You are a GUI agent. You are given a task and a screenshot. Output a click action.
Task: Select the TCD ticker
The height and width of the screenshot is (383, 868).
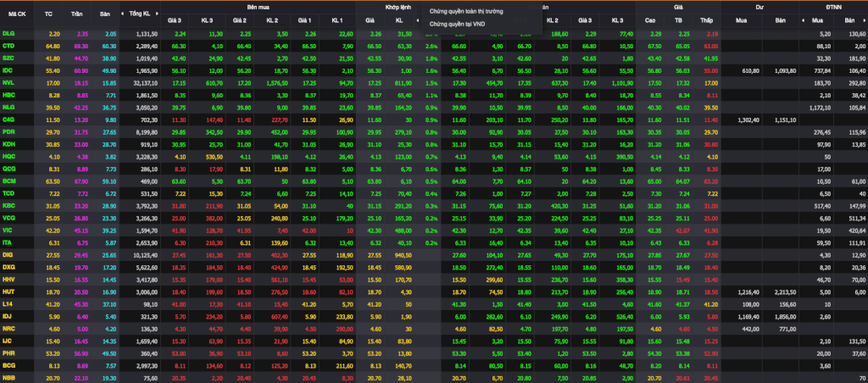8,192
